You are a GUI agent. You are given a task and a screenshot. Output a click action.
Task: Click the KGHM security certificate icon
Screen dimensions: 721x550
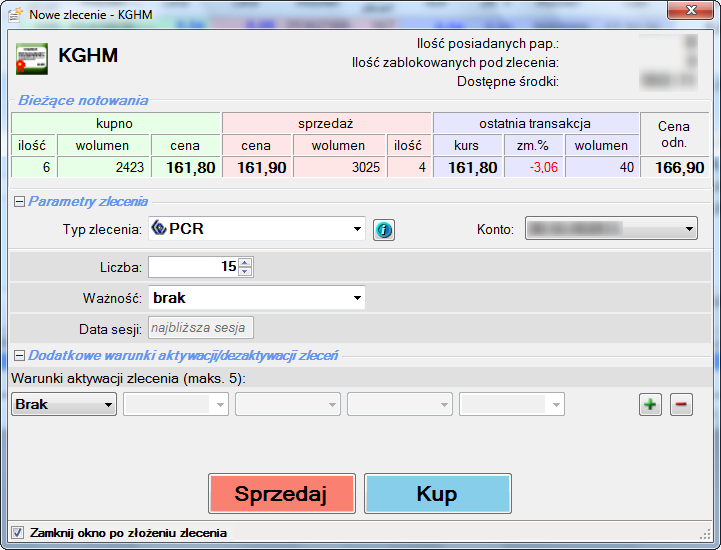(32, 59)
